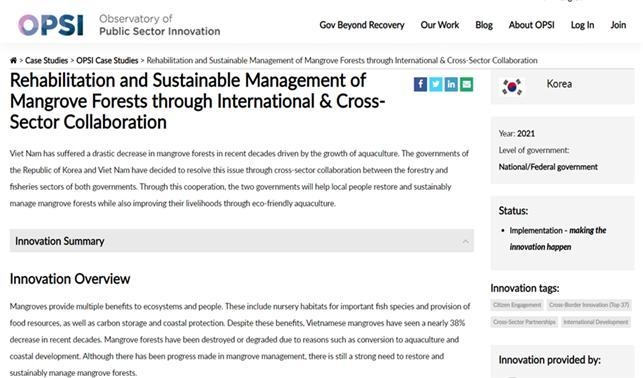Go to the Blog page
Image resolution: width=643 pixels, height=378 pixels.
(x=484, y=25)
